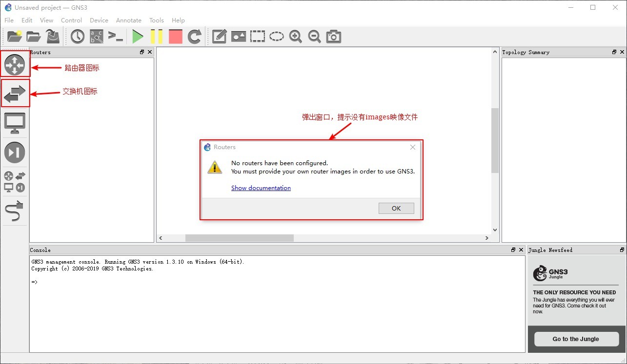Browse switches in device sidebar
627x364 pixels.
click(15, 94)
